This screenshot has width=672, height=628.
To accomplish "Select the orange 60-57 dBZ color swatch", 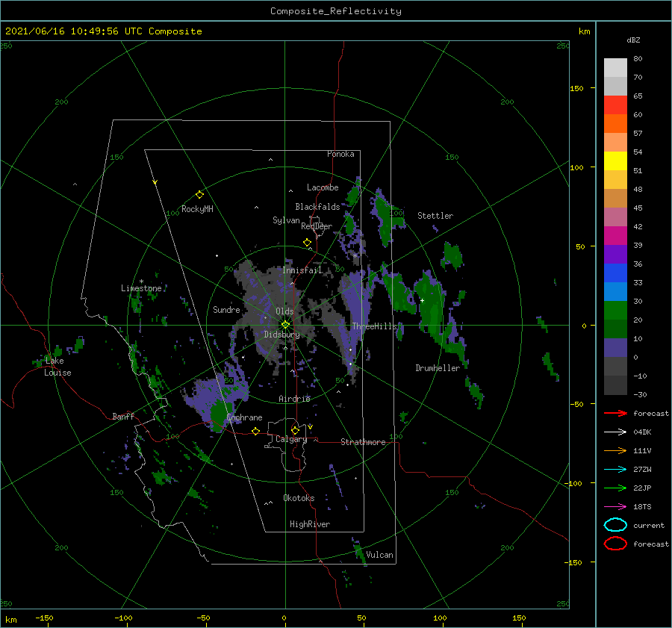I will pos(615,124).
